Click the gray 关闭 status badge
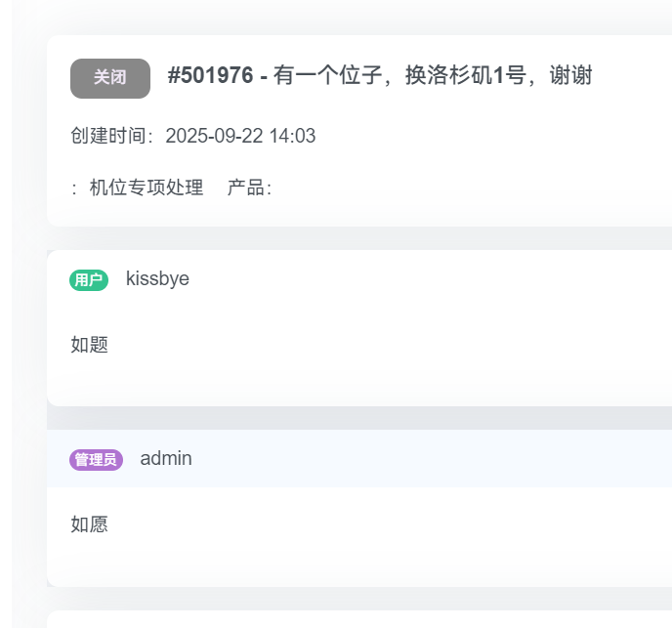 coord(109,78)
